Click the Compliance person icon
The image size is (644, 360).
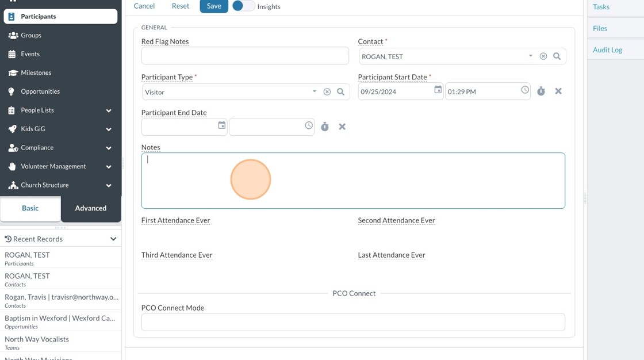point(13,148)
